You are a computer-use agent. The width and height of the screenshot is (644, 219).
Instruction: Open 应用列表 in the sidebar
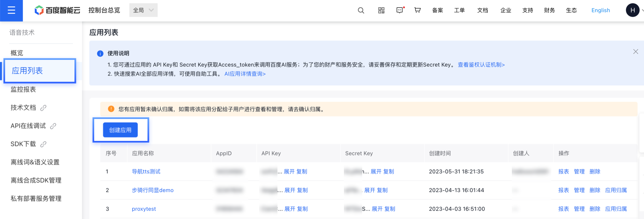click(x=27, y=71)
